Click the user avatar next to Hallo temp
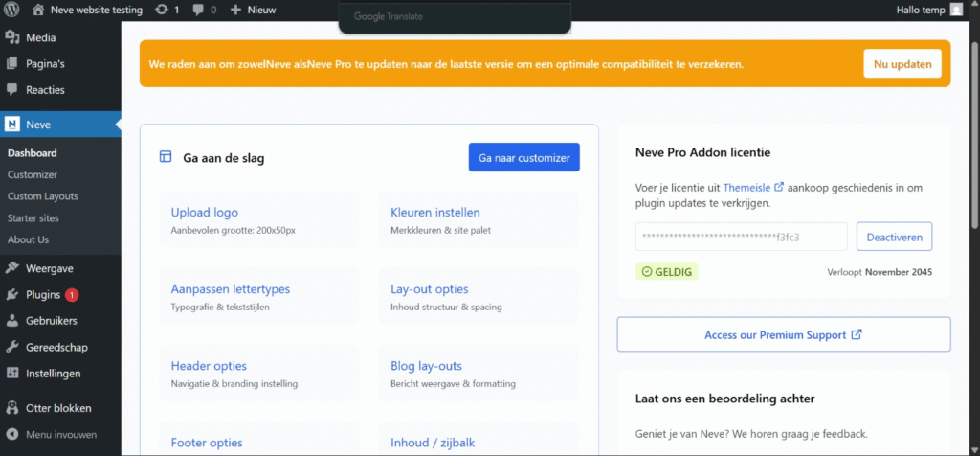This screenshot has height=456, width=980. coord(956,10)
